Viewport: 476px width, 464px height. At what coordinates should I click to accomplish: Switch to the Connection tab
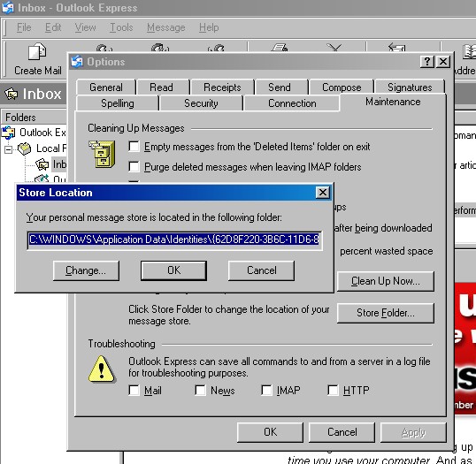click(x=292, y=103)
